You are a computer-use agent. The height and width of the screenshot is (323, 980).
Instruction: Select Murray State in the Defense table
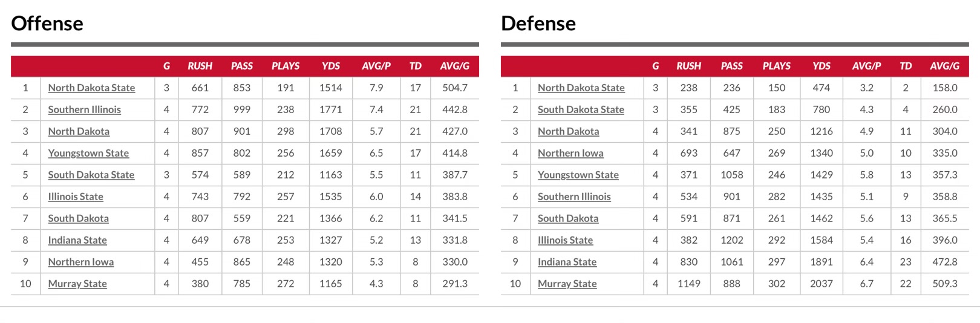(x=567, y=284)
